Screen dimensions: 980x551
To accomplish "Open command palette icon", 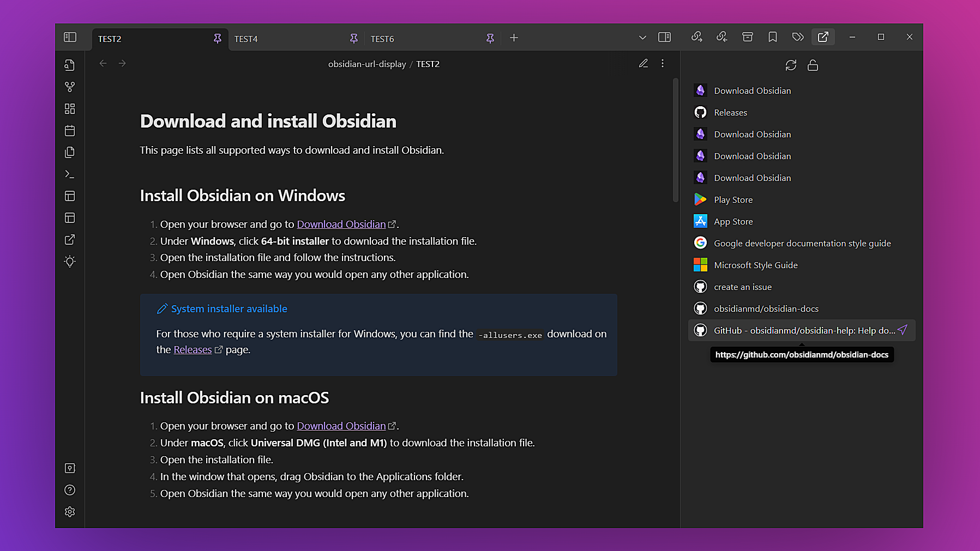I will coord(70,174).
